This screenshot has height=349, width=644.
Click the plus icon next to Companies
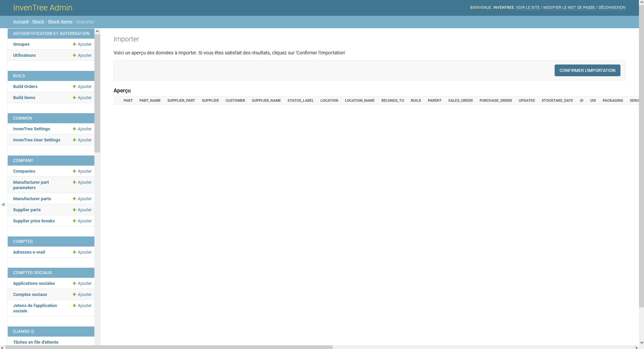74,171
